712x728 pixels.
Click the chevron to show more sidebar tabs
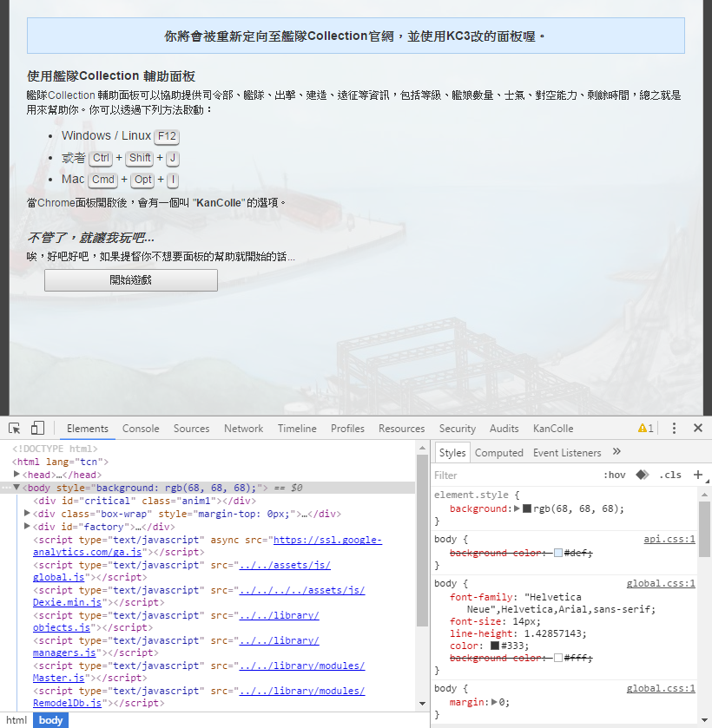coord(616,452)
